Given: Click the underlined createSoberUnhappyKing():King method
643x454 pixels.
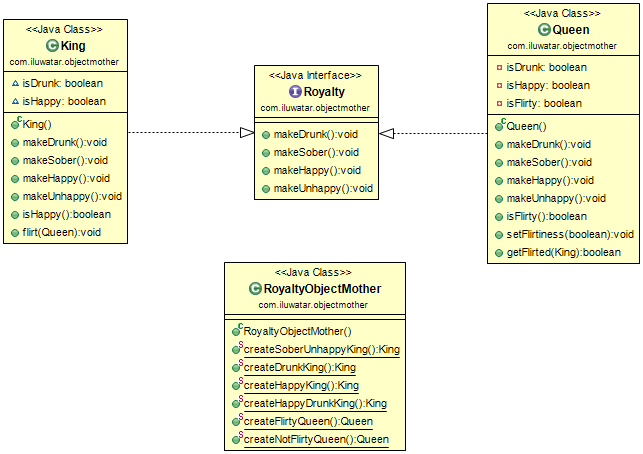Looking at the screenshot, I should (321, 349).
